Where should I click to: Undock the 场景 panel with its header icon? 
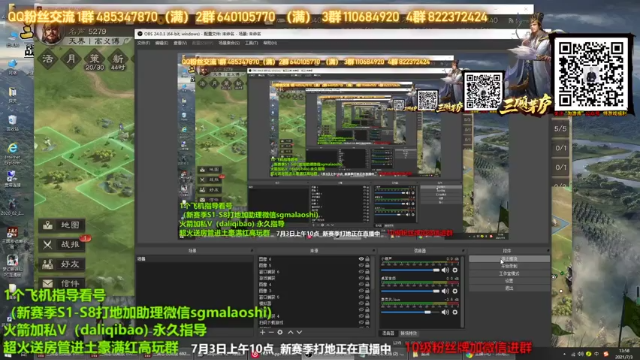pyautogui.click(x=251, y=251)
